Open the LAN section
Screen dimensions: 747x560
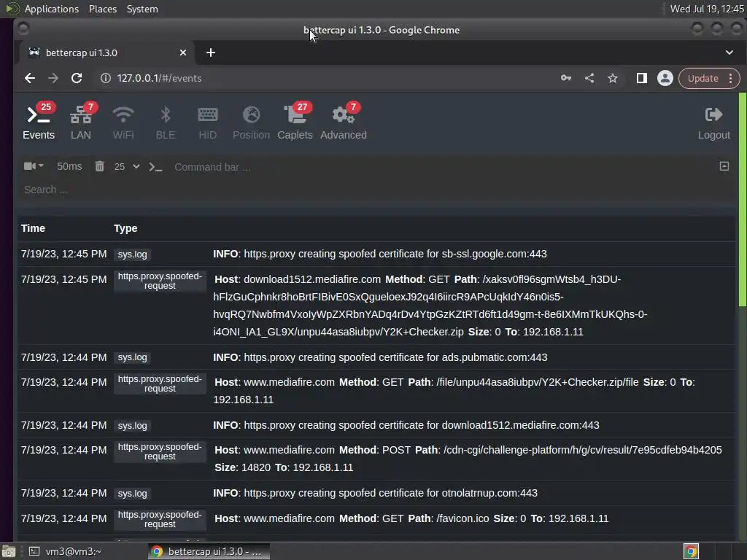pyautogui.click(x=81, y=122)
